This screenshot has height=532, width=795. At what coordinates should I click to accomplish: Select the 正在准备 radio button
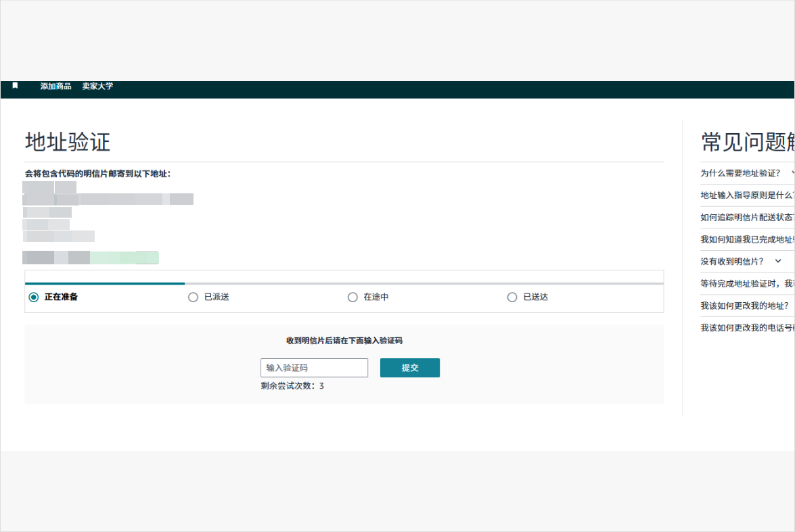click(x=34, y=297)
